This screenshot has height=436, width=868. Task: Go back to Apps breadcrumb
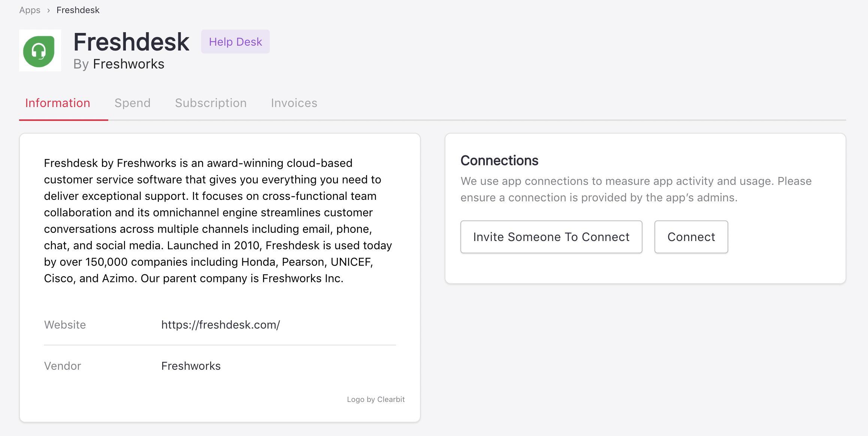tap(30, 10)
